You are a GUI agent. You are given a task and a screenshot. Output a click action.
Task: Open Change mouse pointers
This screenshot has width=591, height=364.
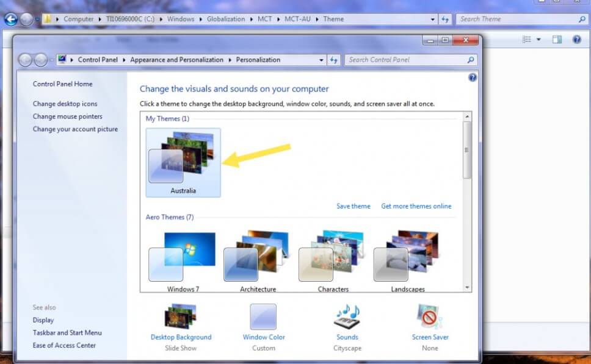coord(68,116)
